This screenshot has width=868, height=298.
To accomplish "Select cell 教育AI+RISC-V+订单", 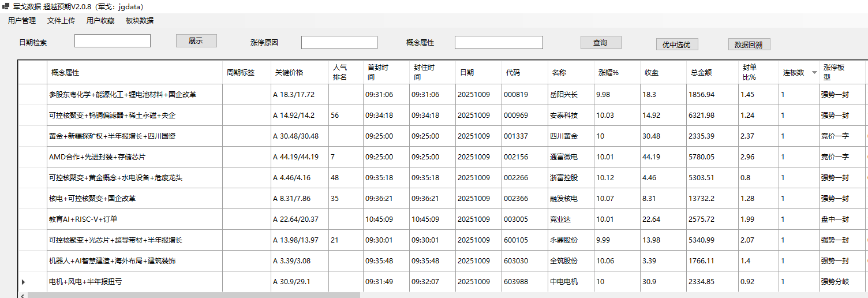I will pos(135,219).
